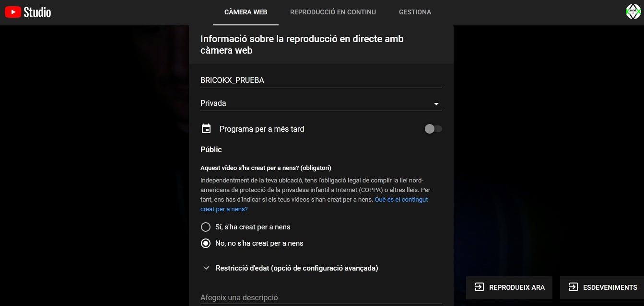This screenshot has height=306, width=644.
Task: Click the arrow icon inside ESDEVENIMENTS
Action: tap(573, 287)
